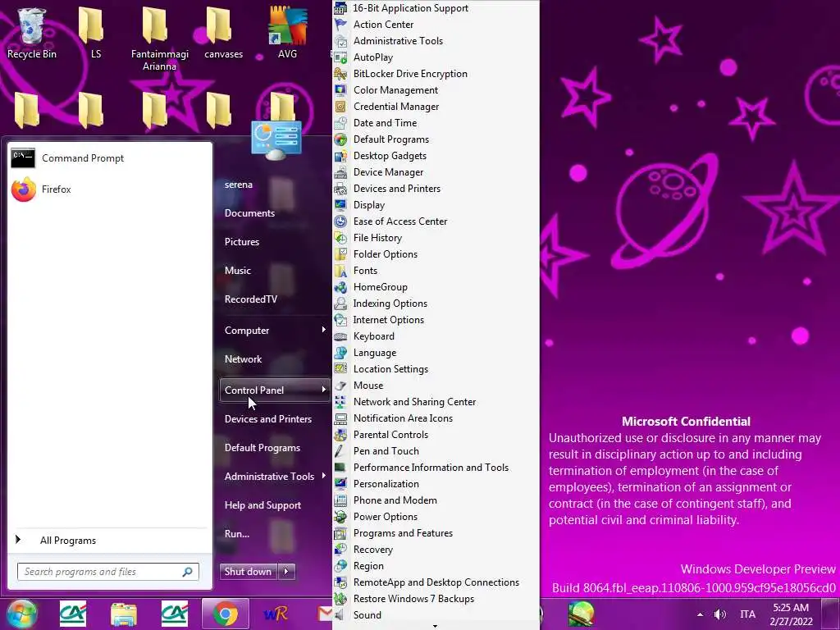Click the Action Center flag icon
Image resolution: width=840 pixels, height=630 pixels.
[x=340, y=25]
